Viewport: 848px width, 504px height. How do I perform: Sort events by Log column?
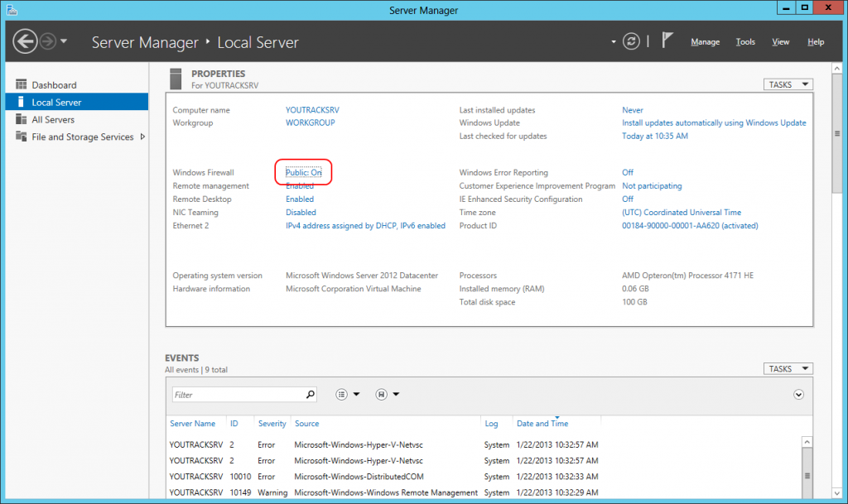click(491, 424)
